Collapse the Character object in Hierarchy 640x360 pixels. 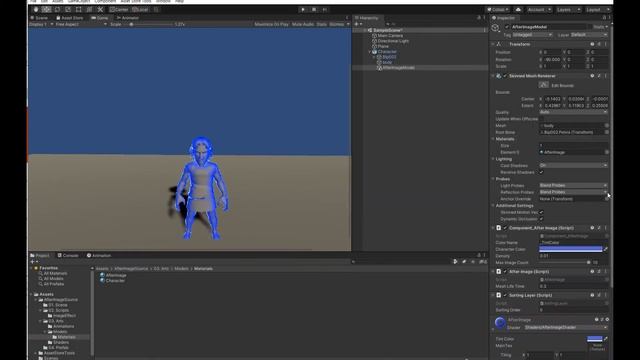tap(370, 52)
